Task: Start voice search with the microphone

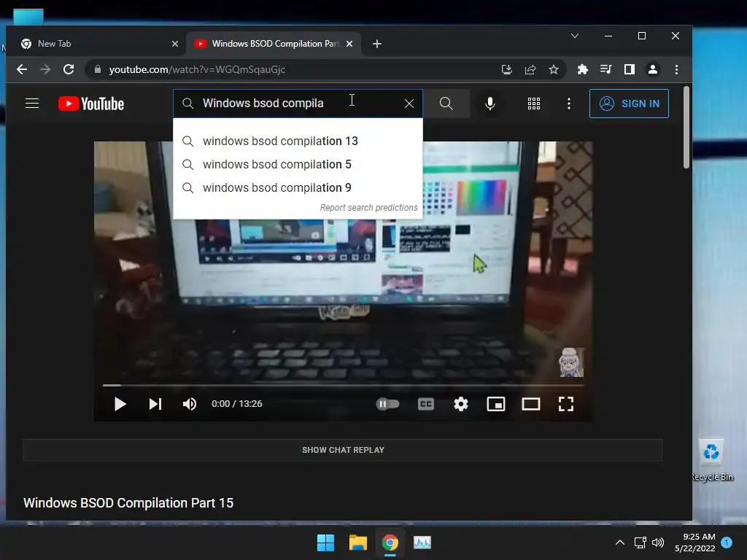Action: point(489,104)
